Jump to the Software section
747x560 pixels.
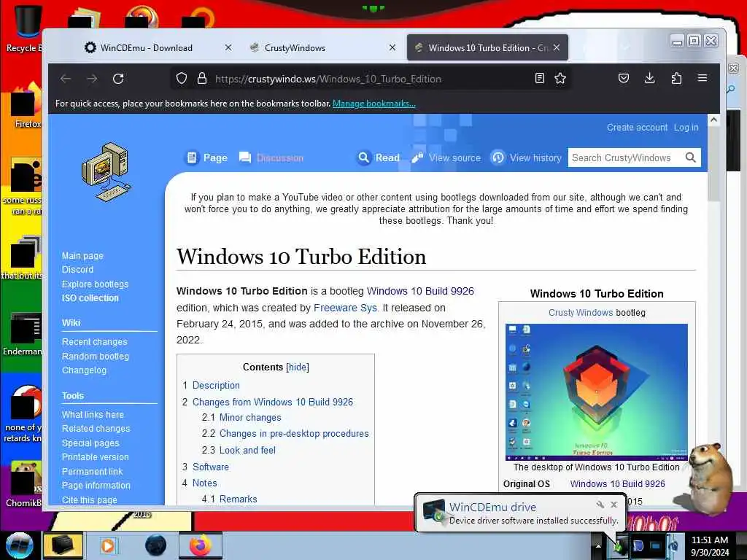click(211, 467)
